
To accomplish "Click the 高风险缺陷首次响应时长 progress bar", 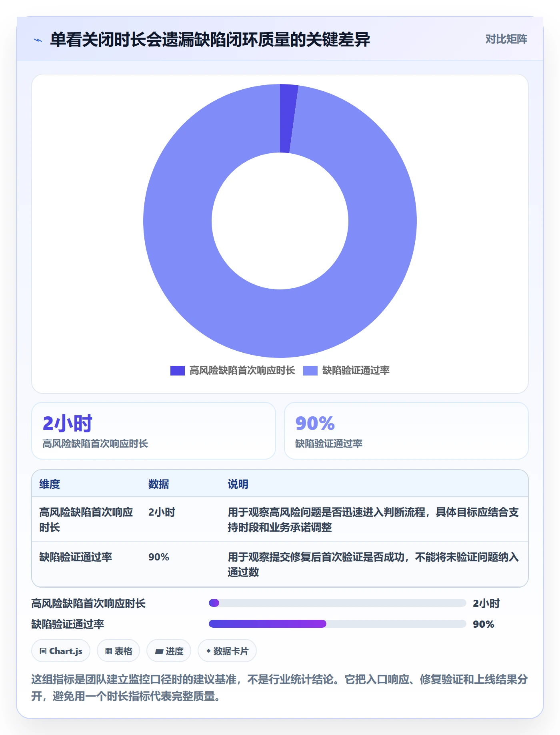I will click(x=338, y=603).
